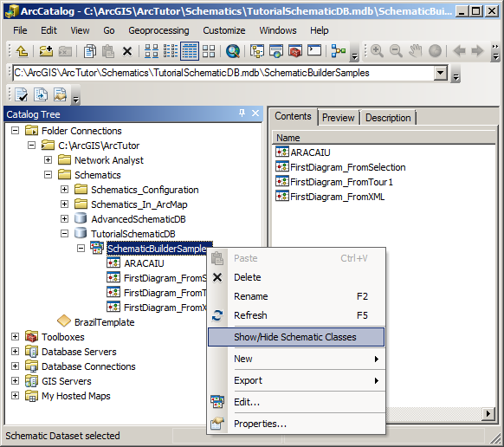The image size is (504, 447).
Task: Switch to Thumbnails view icon
Action: point(209,51)
